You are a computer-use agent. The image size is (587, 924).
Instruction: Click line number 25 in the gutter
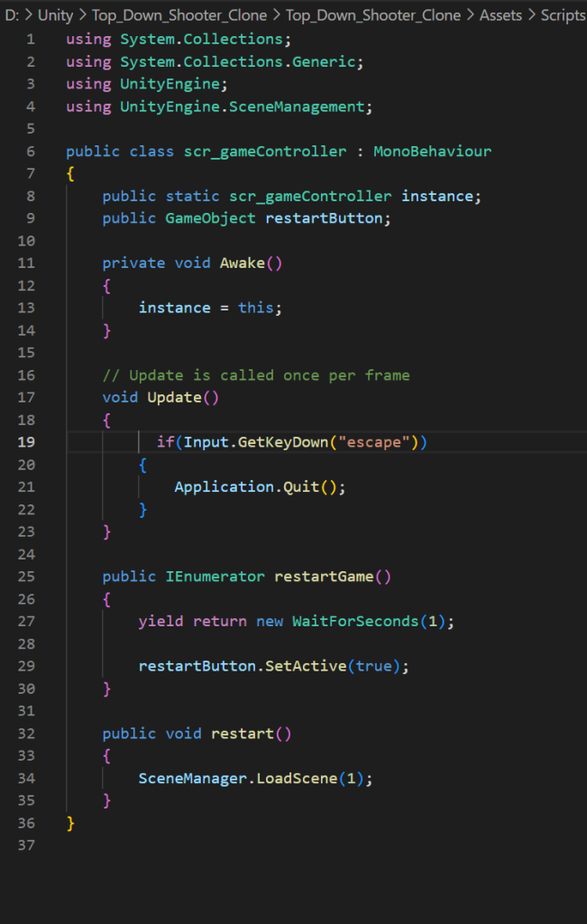tap(26, 577)
